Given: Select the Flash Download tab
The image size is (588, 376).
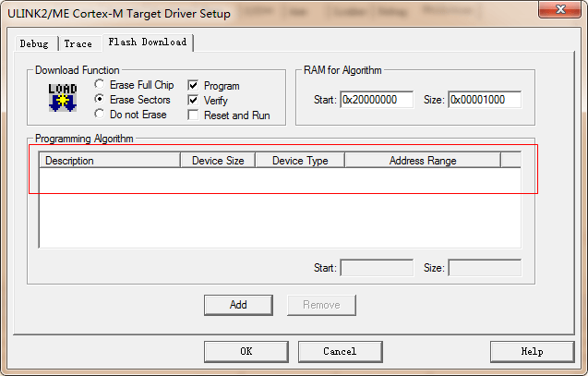Looking at the screenshot, I should [147, 42].
